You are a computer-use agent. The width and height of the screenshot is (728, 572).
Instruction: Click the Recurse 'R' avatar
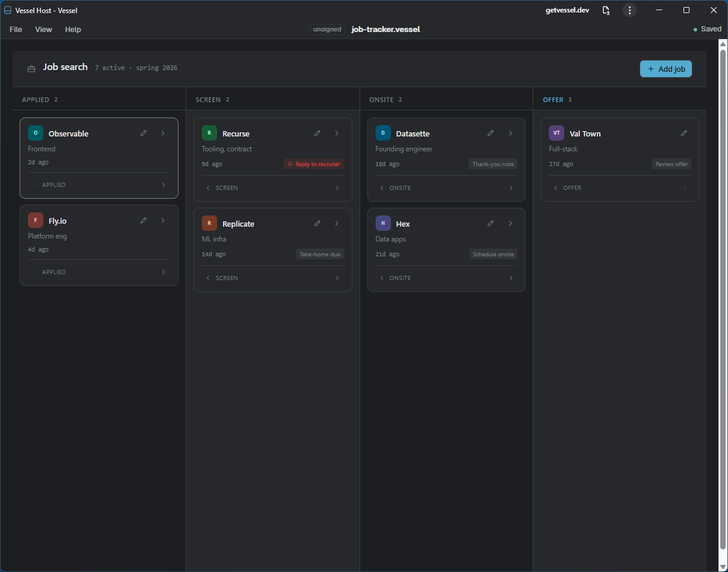(x=209, y=133)
